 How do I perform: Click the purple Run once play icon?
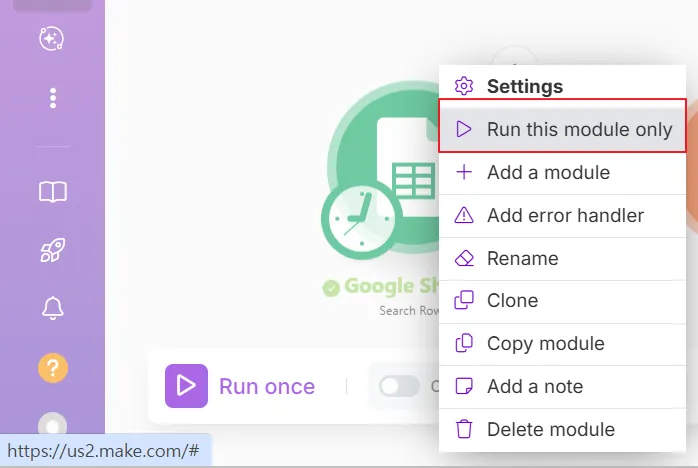click(x=186, y=386)
